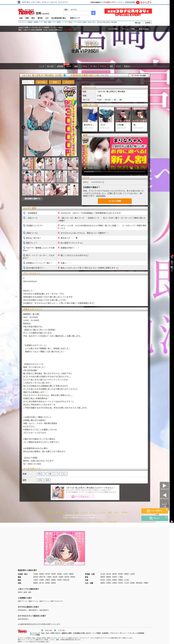Click the 過去画像を遡表する button
Viewport: 174px width, 644px height.
tap(32, 199)
